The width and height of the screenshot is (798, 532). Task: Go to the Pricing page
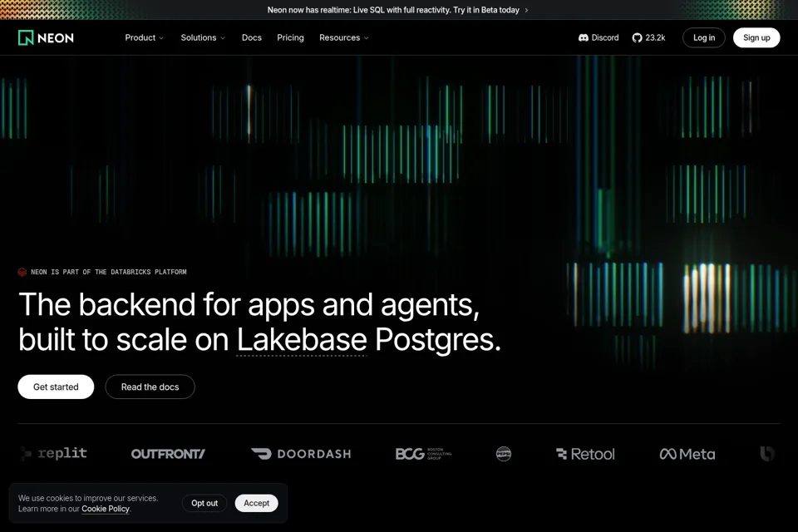290,37
